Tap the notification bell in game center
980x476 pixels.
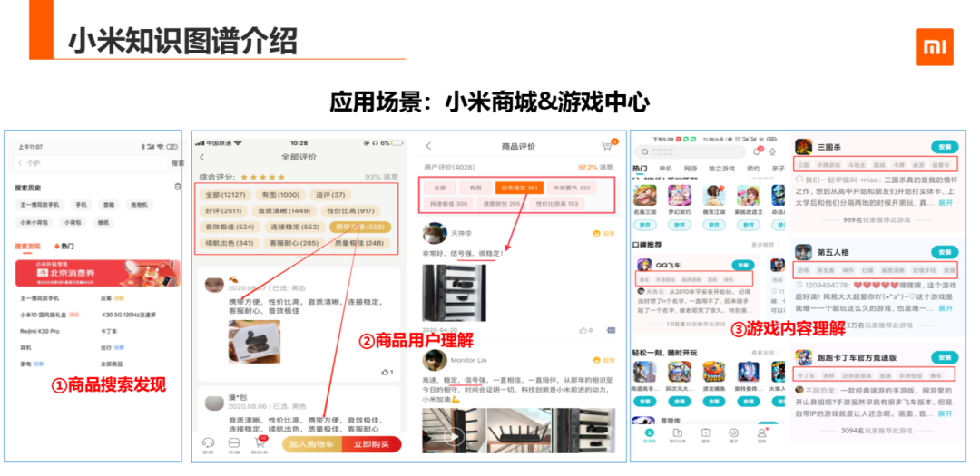758,151
